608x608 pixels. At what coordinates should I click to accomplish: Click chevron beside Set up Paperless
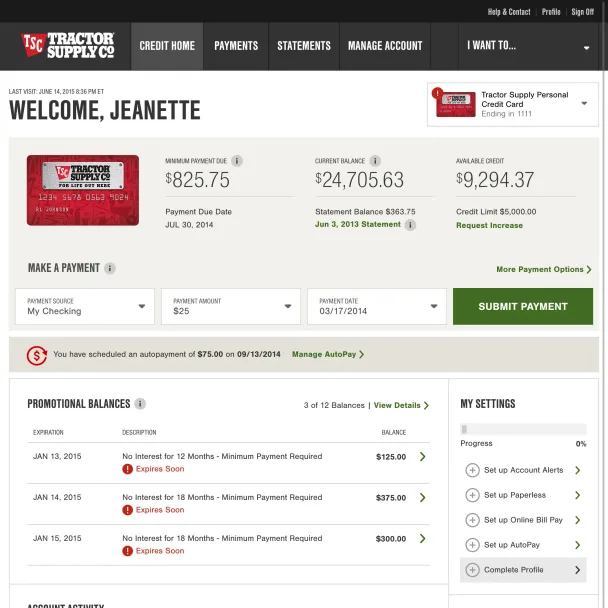pos(578,495)
